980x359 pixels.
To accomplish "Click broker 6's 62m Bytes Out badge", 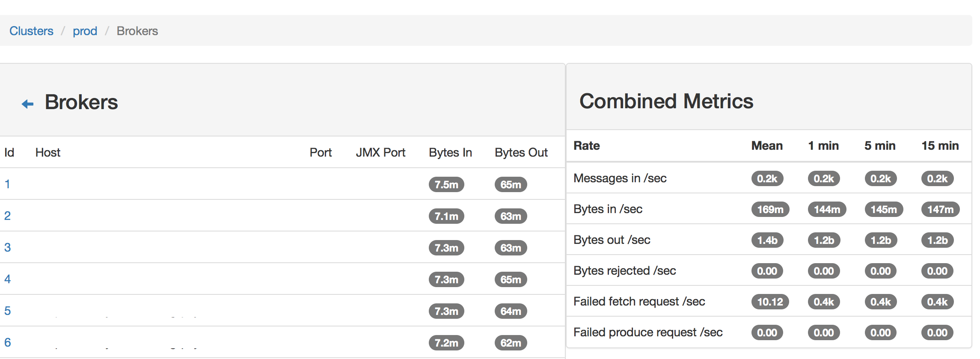I will click(x=511, y=343).
